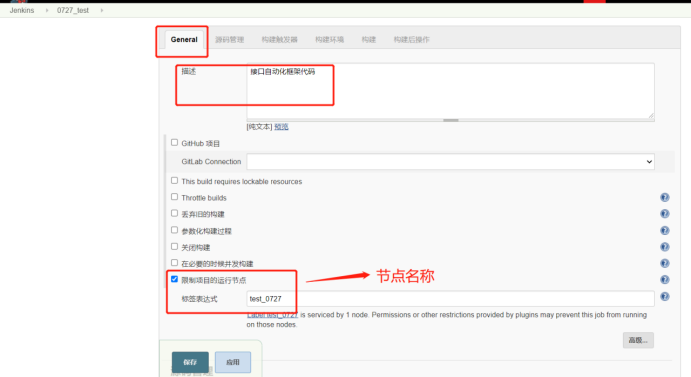691x377 pixels.
Task: Check the 关闭构建 option
Action: (x=175, y=246)
